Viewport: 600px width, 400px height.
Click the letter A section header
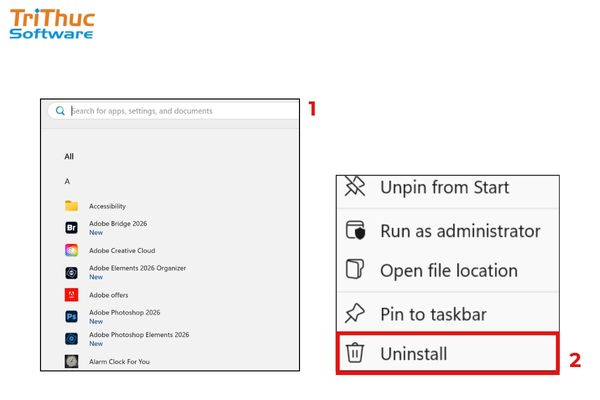67,181
